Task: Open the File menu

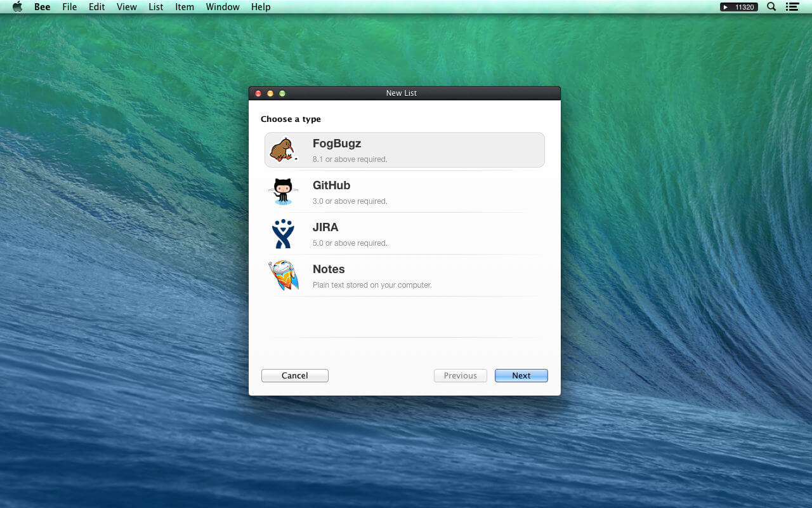Action: pos(70,6)
